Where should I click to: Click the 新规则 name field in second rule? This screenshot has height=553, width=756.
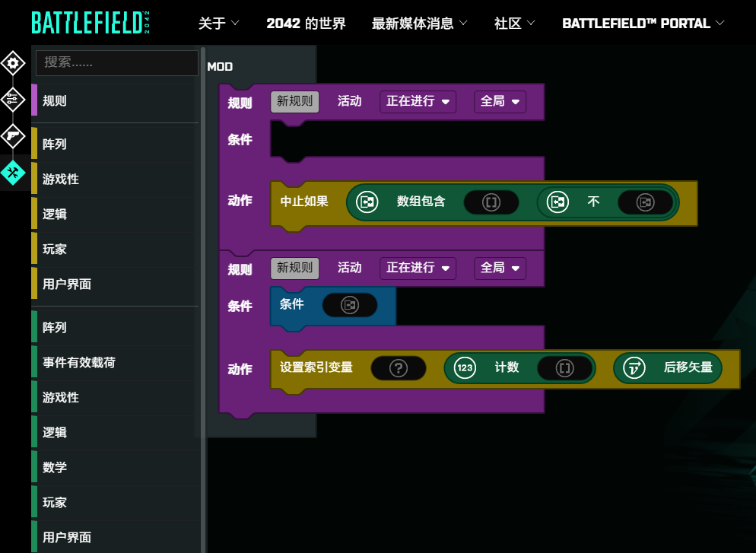tap(294, 268)
